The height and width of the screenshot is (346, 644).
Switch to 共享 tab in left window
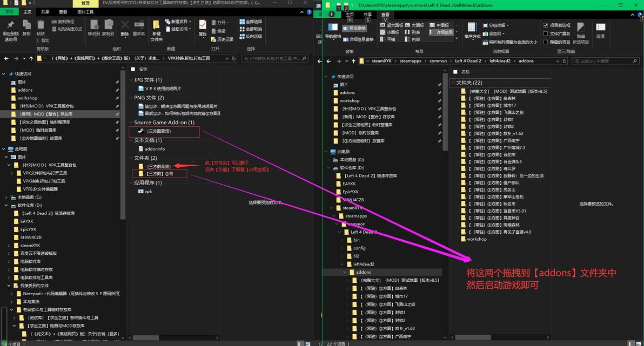coord(45,12)
